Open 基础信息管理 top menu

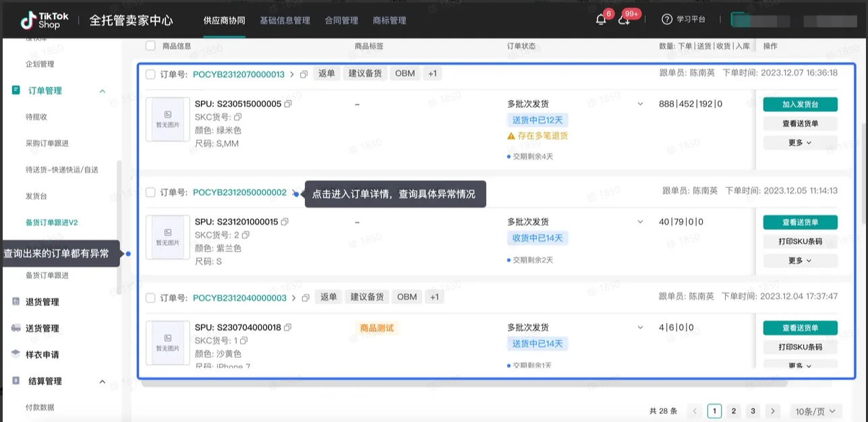pos(285,20)
